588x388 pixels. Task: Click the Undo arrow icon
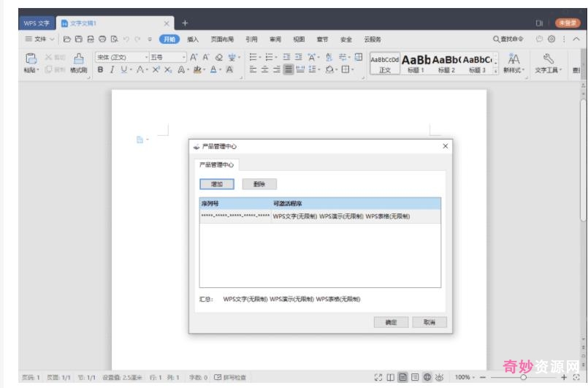pyautogui.click(x=126, y=39)
